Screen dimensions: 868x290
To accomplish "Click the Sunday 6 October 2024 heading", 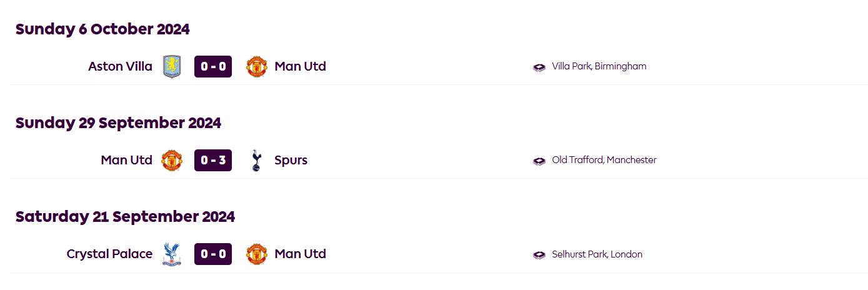I will coord(102,29).
